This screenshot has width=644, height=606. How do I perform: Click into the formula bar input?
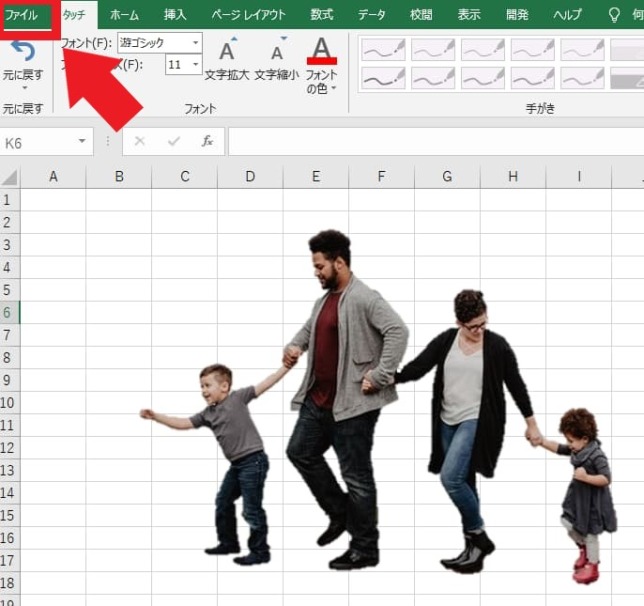click(436, 142)
